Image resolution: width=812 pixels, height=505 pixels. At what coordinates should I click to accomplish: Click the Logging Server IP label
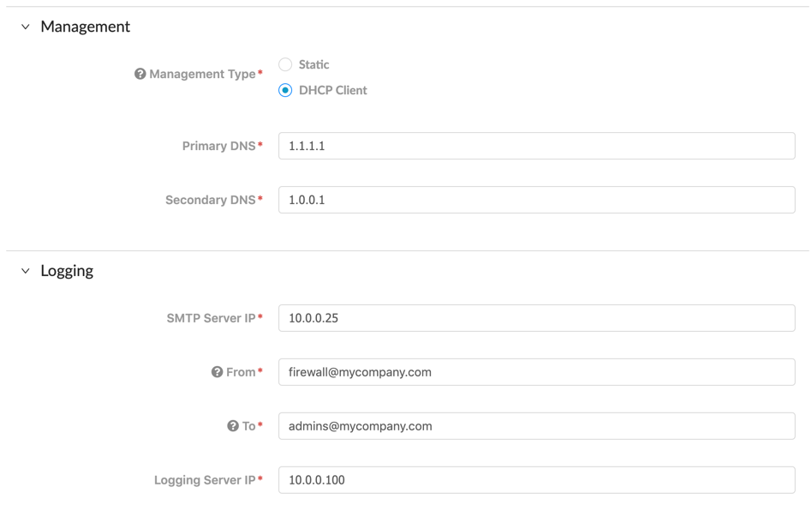204,480
